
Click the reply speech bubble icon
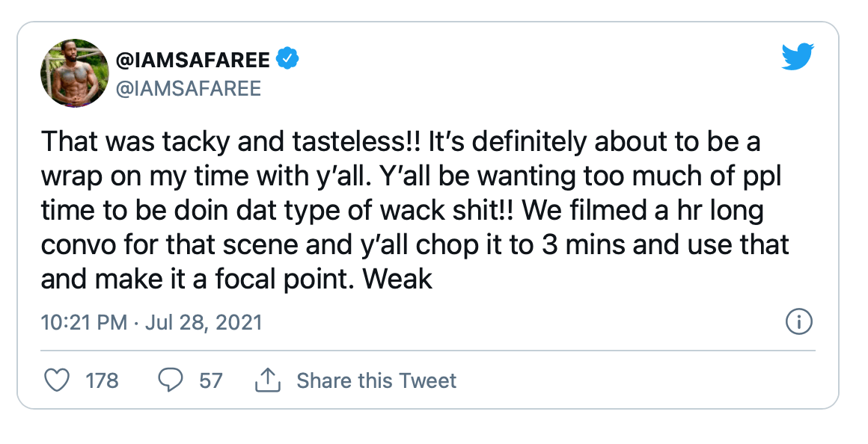click(171, 380)
